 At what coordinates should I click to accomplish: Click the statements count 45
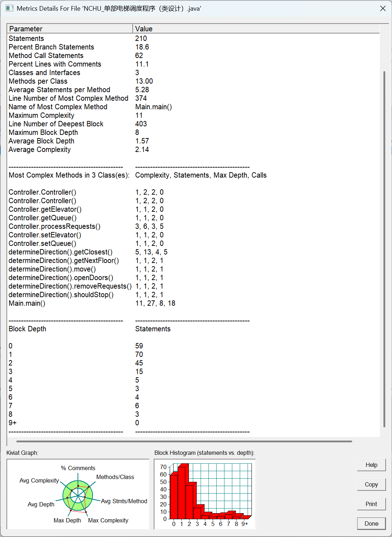tap(139, 363)
